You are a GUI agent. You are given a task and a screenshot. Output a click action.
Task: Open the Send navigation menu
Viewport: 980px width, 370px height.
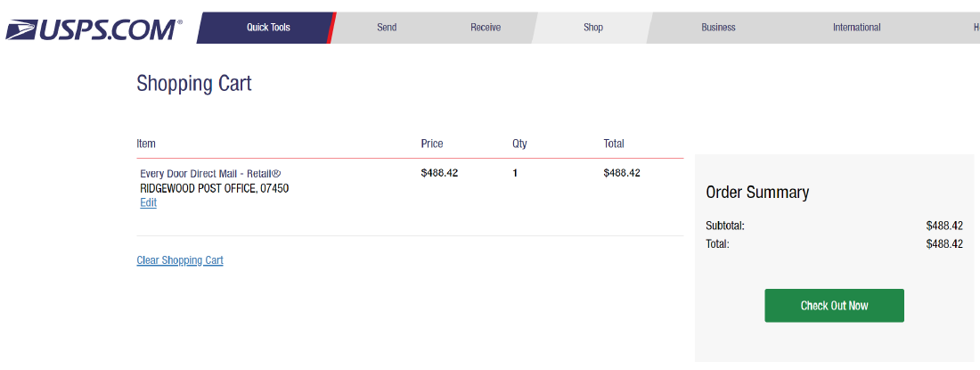(x=387, y=28)
